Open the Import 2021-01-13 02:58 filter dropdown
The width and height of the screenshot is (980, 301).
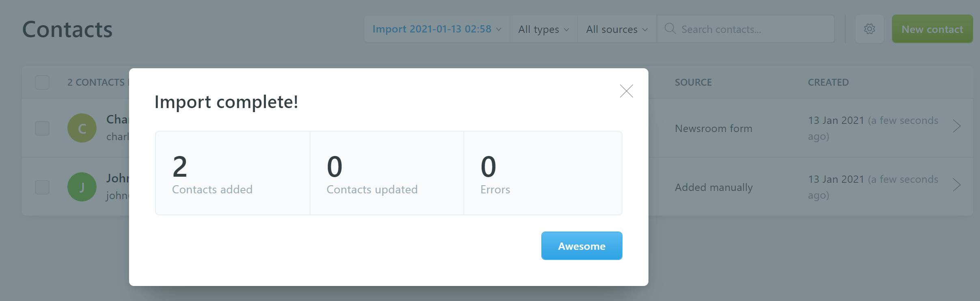pos(437,29)
